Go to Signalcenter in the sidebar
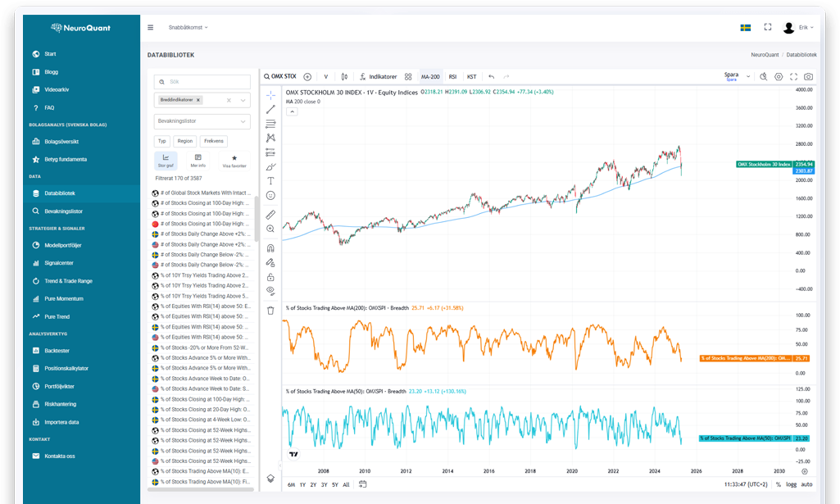This screenshot has width=840, height=504. (x=57, y=263)
